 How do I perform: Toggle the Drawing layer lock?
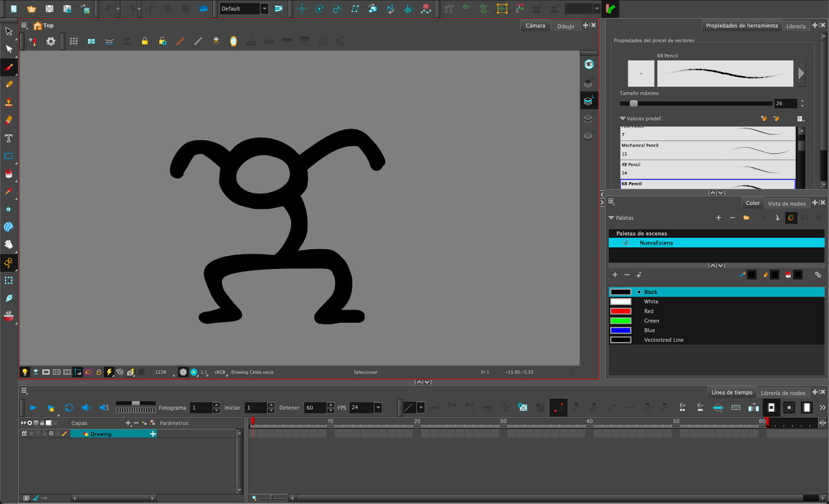(44, 434)
